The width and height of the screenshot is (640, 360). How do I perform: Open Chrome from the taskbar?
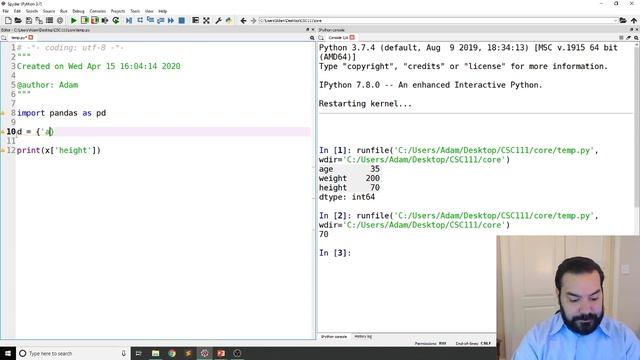(172, 353)
